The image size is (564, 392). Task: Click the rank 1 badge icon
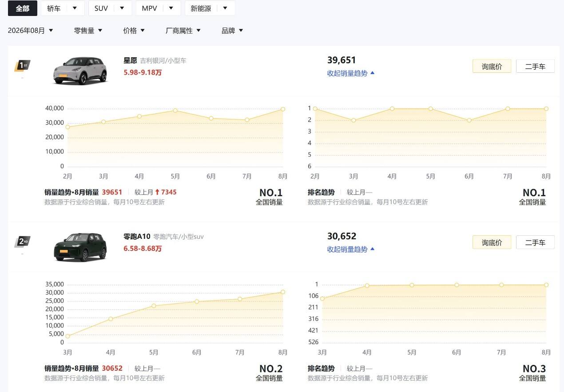pyautogui.click(x=22, y=66)
